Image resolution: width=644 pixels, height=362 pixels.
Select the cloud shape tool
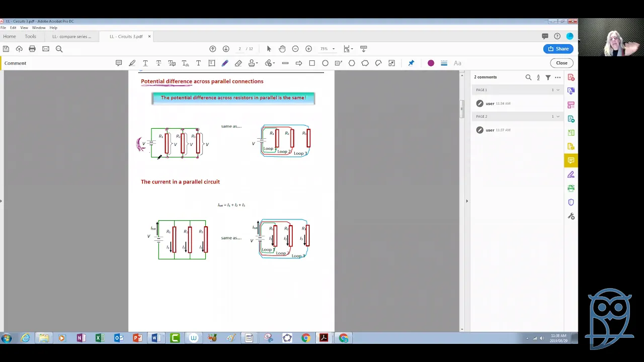click(365, 63)
